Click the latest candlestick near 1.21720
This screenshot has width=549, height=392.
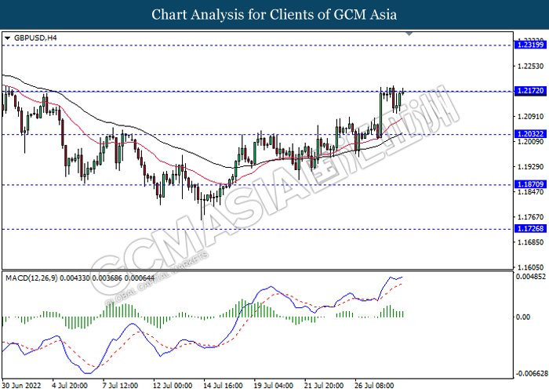[x=403, y=92]
